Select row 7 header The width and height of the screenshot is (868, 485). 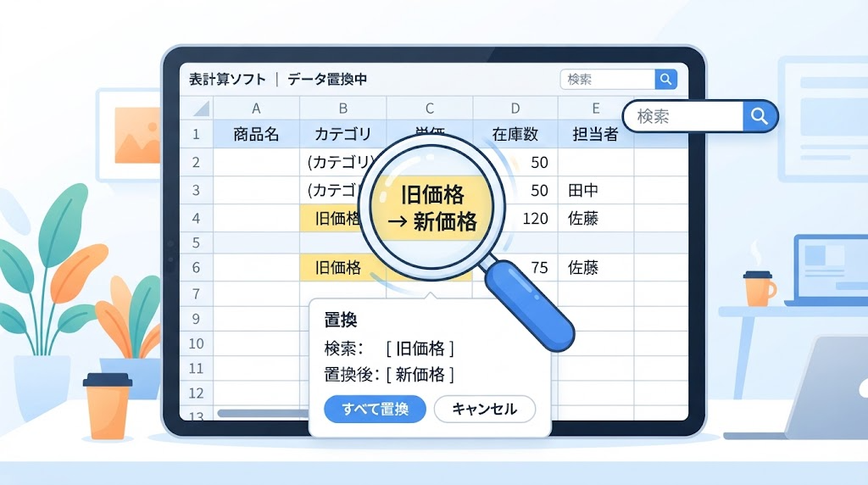pos(196,293)
